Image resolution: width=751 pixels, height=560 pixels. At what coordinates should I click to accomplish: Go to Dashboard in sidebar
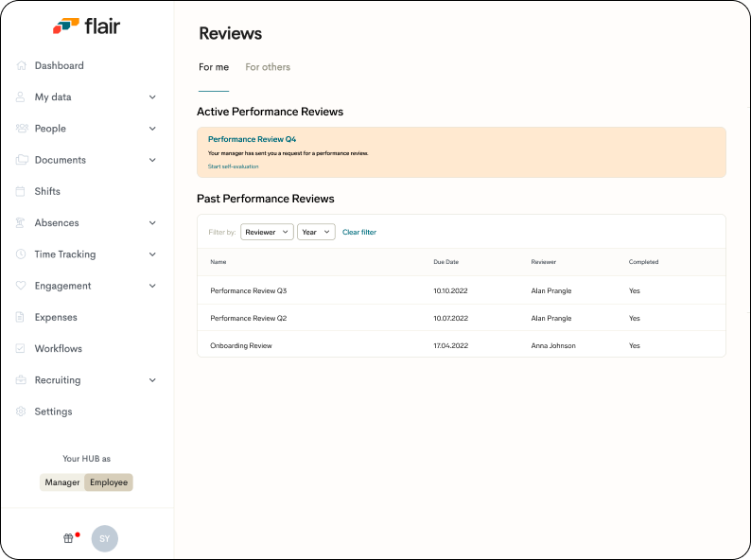tap(59, 65)
